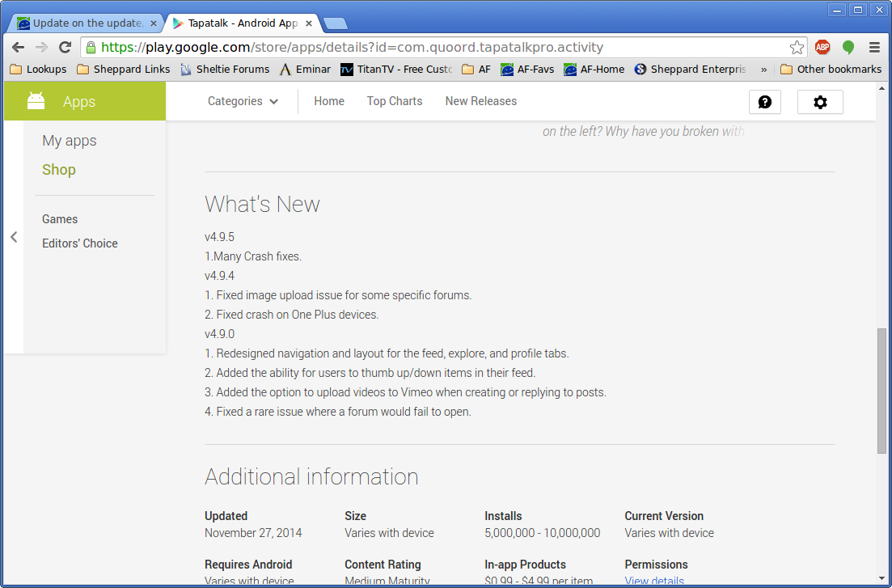Maximize the Chrome window

[858, 10]
